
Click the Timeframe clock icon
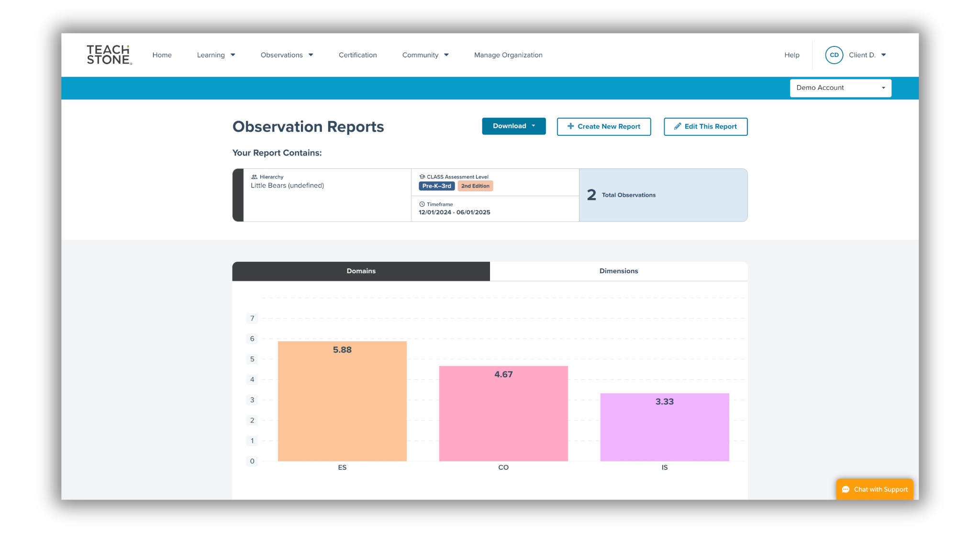(422, 204)
